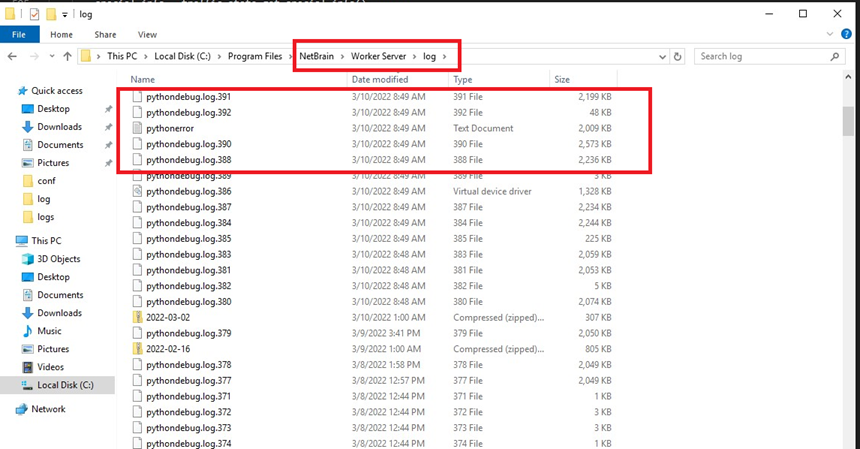Select the conf folder under Quick access
860x449 pixels.
[47, 181]
